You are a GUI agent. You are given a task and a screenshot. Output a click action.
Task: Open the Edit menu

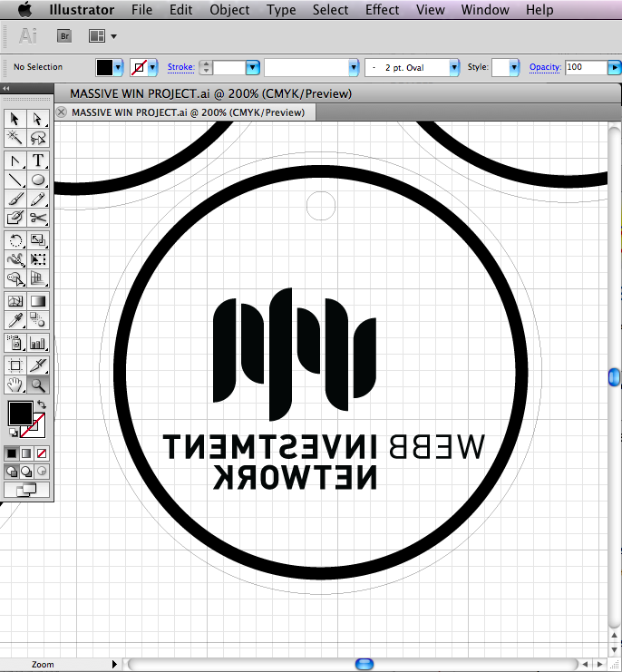(180, 9)
